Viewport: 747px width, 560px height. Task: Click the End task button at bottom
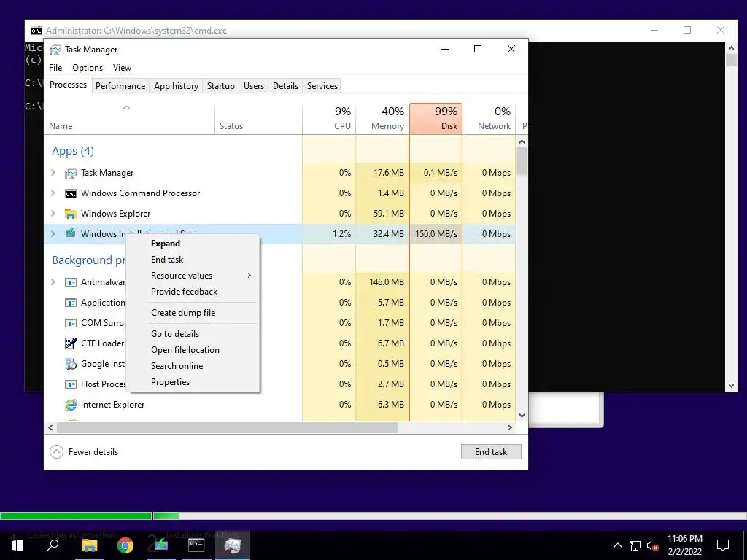pyautogui.click(x=491, y=452)
